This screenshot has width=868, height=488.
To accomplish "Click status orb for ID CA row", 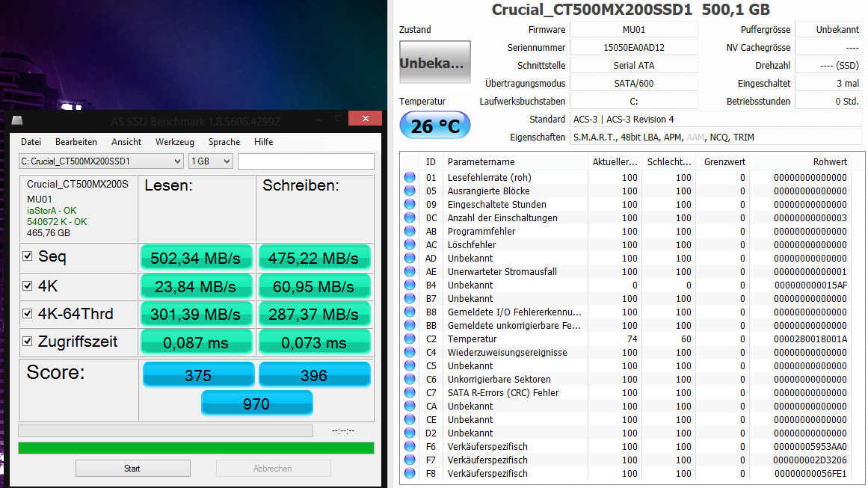I will [410, 406].
